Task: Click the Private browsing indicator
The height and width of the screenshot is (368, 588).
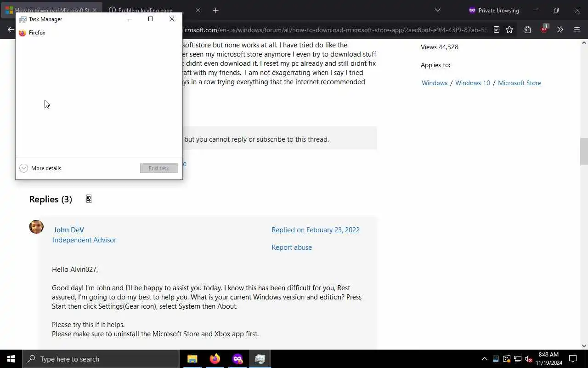Action: (x=494, y=10)
